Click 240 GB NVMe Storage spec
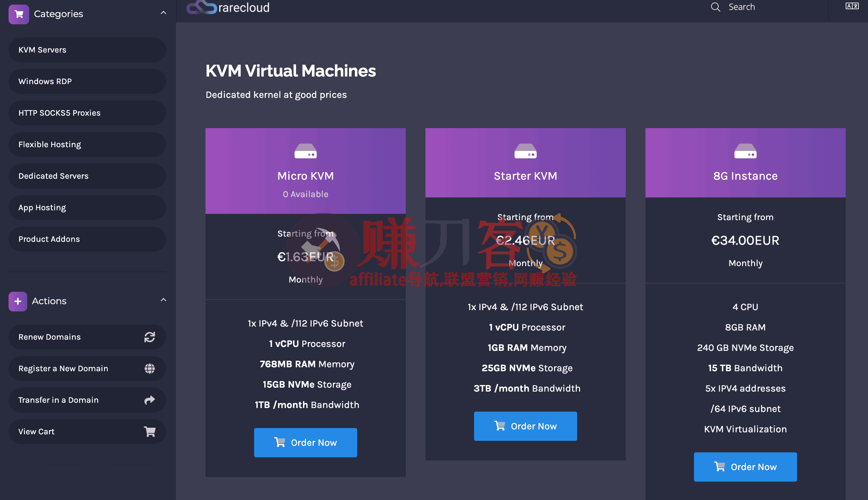868x500 pixels. coord(745,348)
